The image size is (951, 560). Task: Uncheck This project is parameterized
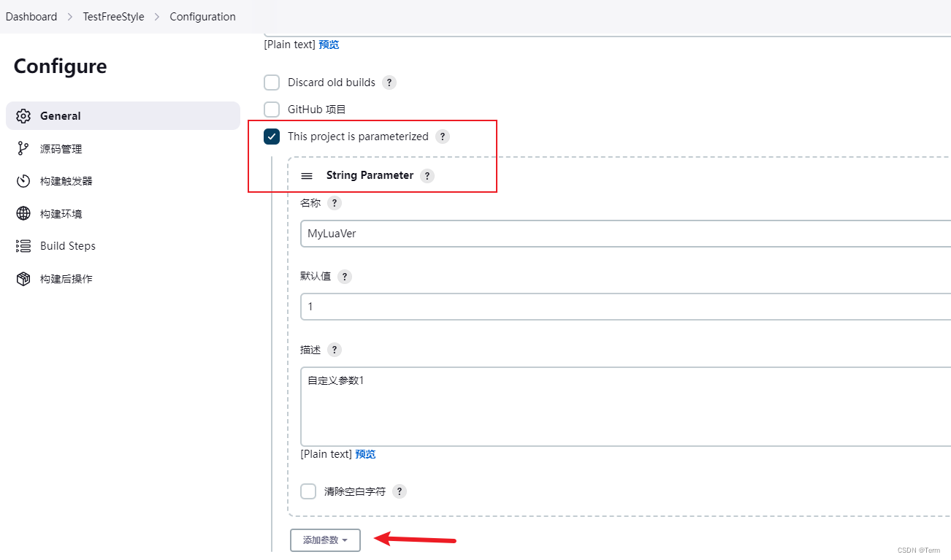click(x=272, y=136)
